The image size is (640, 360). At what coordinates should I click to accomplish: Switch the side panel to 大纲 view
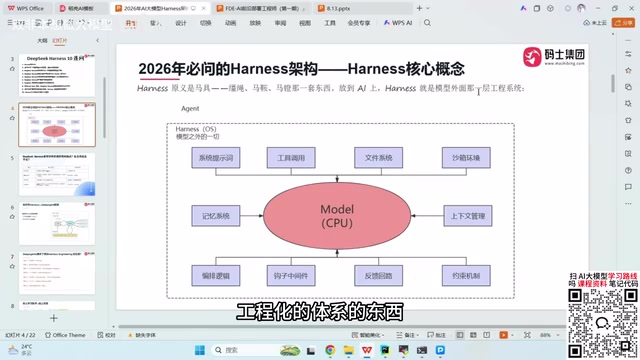42,40
